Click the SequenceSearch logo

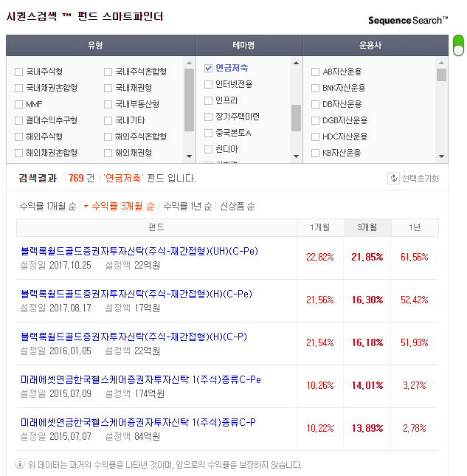click(408, 21)
